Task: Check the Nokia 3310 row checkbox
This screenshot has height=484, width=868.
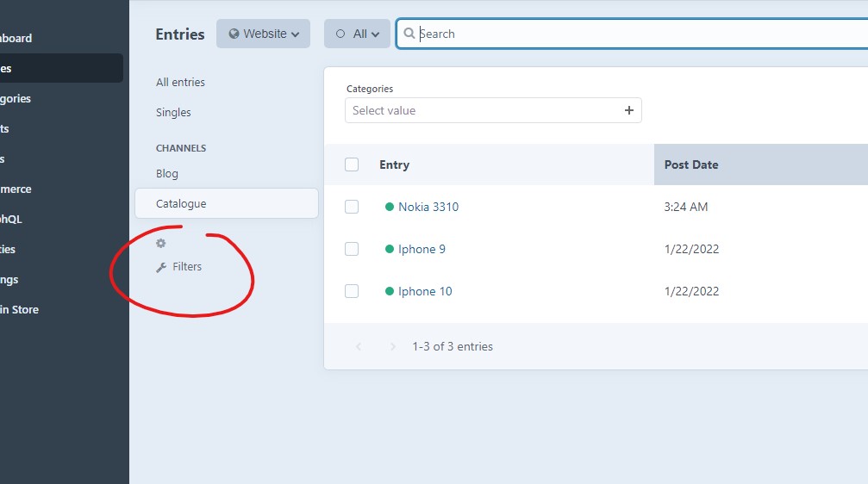Action: click(352, 207)
